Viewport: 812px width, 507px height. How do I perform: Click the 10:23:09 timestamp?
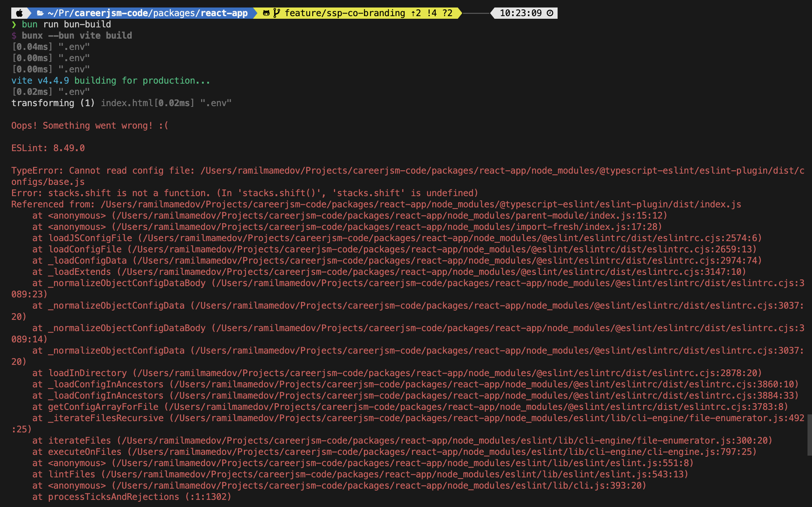520,13
